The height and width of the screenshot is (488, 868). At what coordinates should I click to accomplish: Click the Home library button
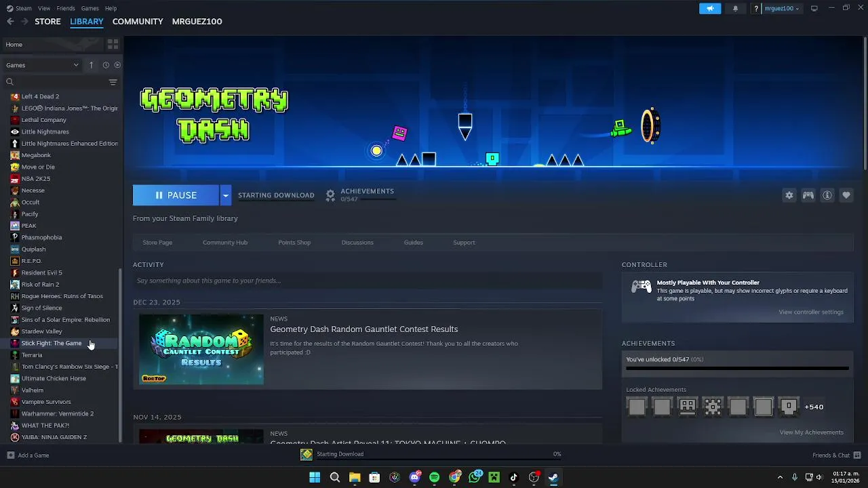52,44
